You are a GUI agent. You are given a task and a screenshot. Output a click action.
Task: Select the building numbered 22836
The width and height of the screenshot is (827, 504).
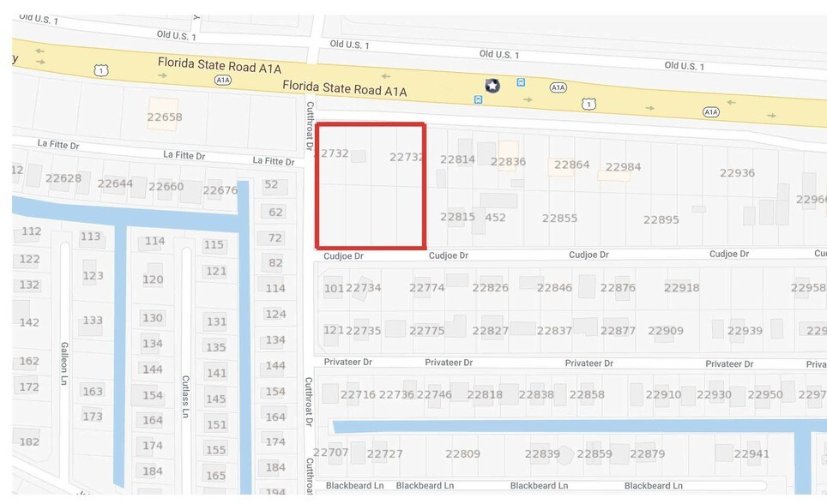[508, 160]
